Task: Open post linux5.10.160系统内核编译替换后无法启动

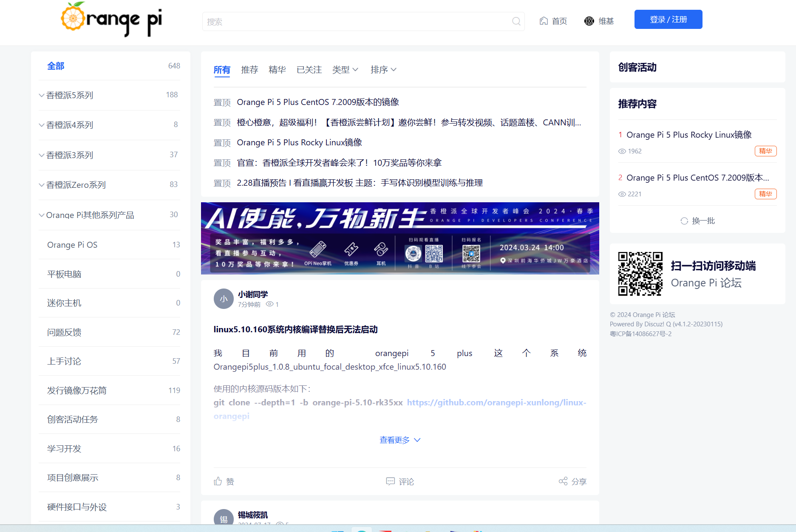Action: (295, 329)
